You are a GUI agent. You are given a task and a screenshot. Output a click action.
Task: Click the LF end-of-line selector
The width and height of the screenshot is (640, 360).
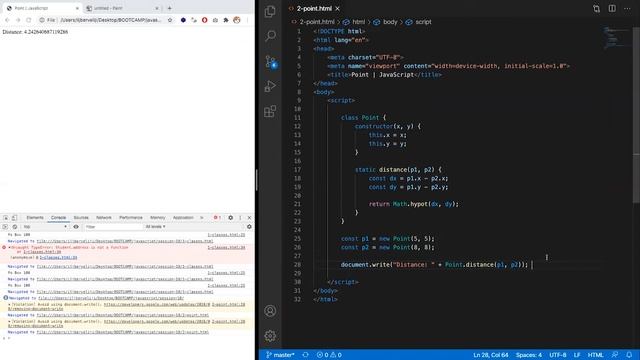(577, 355)
